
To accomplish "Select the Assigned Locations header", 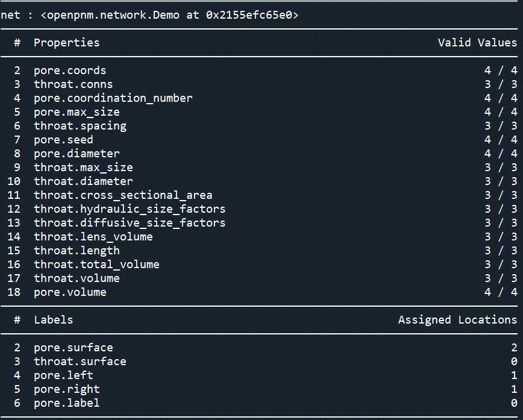I will (457, 320).
